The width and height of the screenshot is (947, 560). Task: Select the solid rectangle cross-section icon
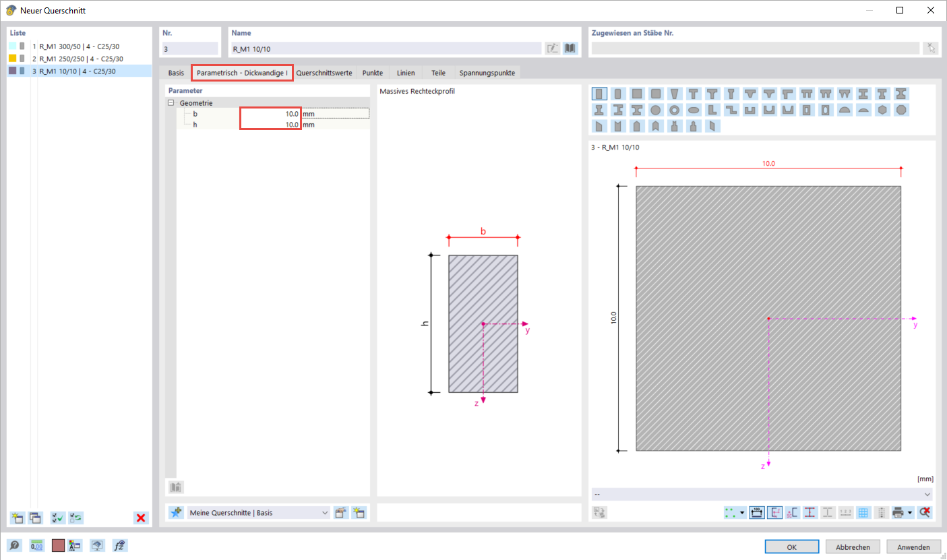pos(600,93)
